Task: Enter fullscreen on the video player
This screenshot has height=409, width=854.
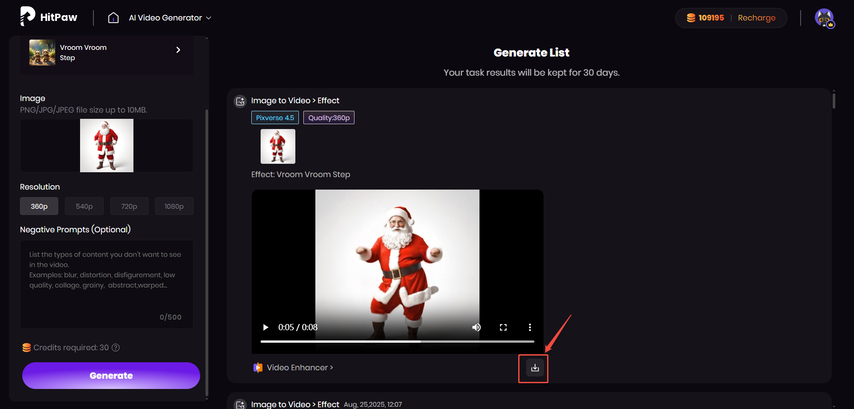Action: tap(503, 327)
